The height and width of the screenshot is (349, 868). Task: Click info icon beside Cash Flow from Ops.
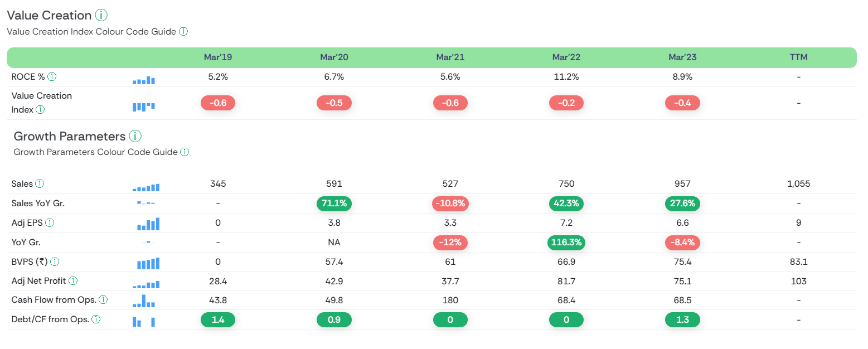pos(103,300)
